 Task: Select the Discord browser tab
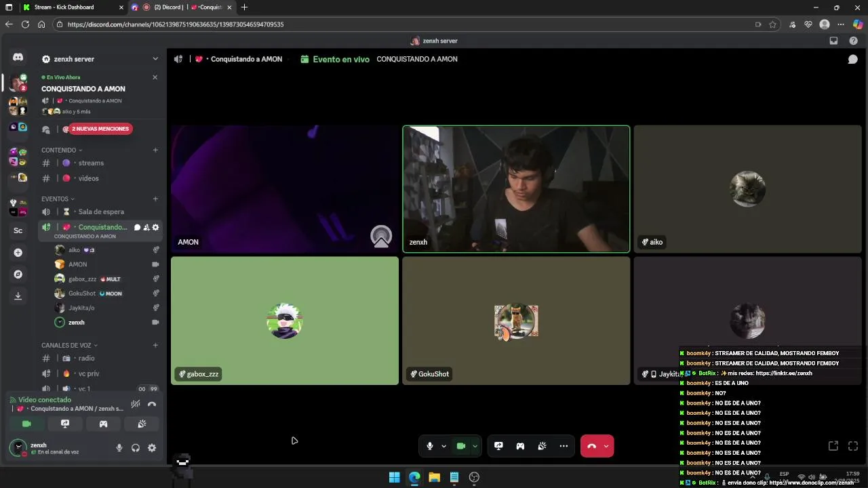click(181, 7)
